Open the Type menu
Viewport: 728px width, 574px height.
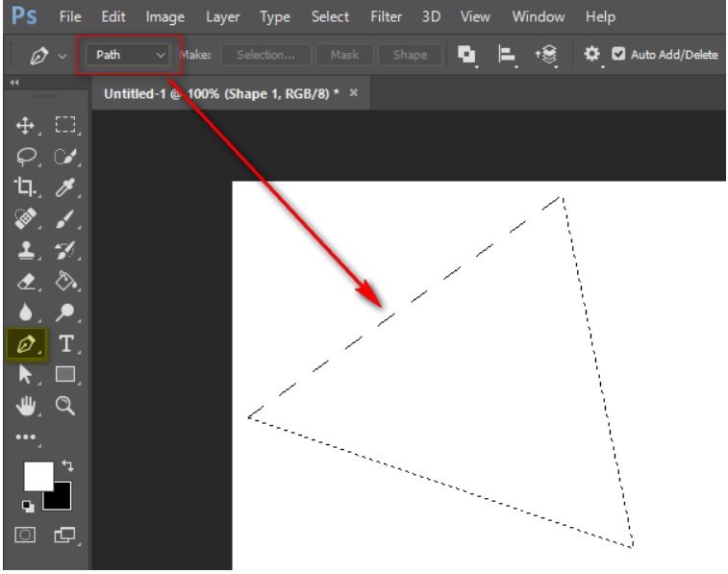(275, 17)
